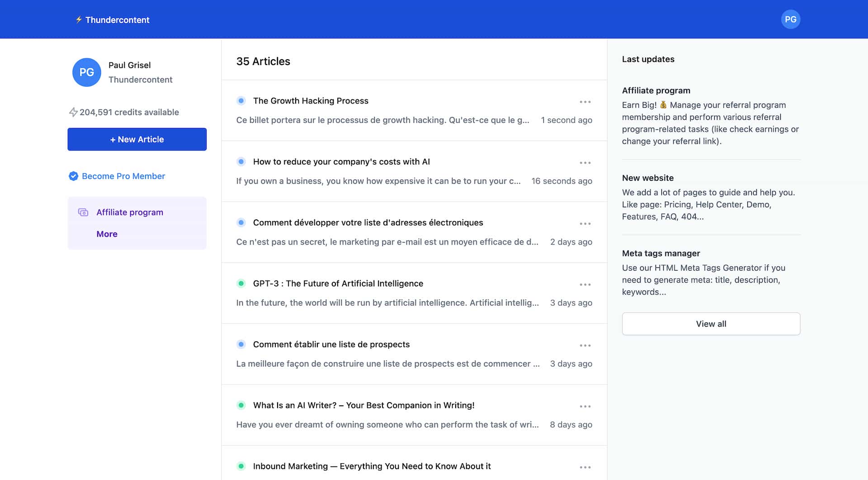The height and width of the screenshot is (480, 868).
Task: Click the Become Pro Member link
Action: (x=123, y=176)
